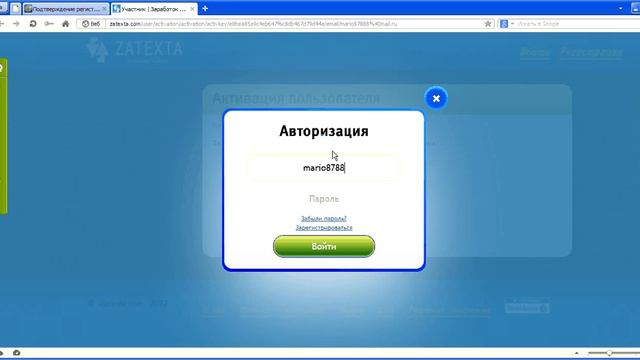Open the zoom arrow in status bar
This screenshot has height=360, width=640.
576,353
